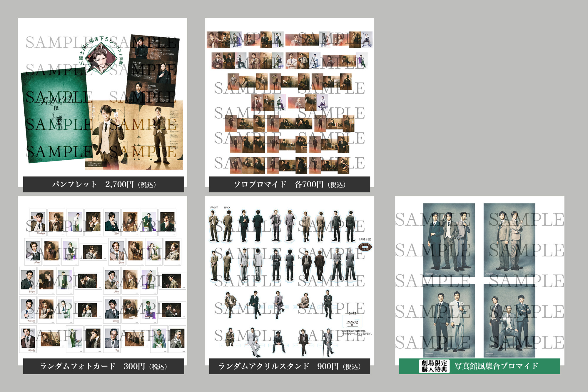The height and width of the screenshot is (392, 588).
Task: Click the 写真館風集合ブロマイド green label text
Action: (x=496, y=366)
